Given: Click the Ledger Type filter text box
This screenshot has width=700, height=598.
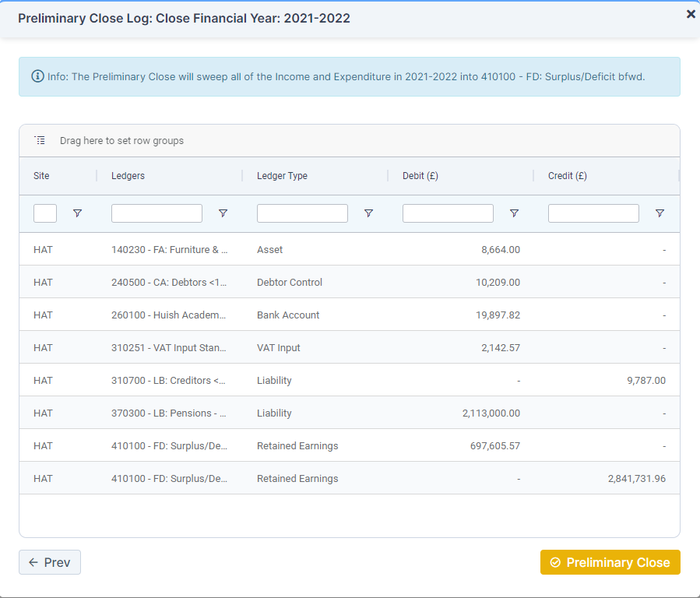Looking at the screenshot, I should pyautogui.click(x=302, y=213).
